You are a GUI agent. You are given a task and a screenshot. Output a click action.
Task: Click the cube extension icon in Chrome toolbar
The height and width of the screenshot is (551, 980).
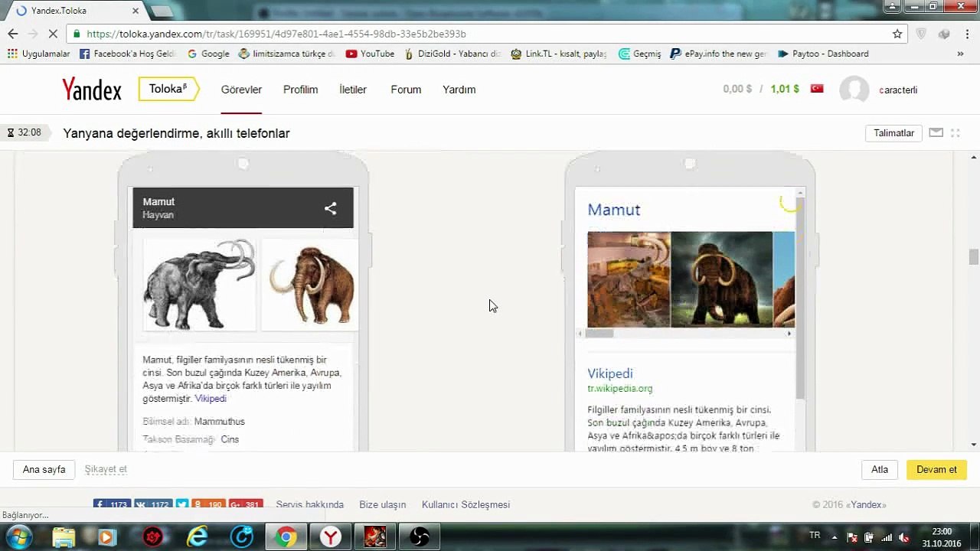tap(944, 34)
